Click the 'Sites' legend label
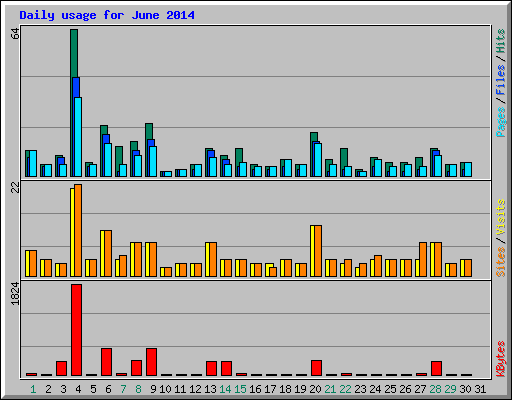This screenshot has height=400, width=512. 501,262
